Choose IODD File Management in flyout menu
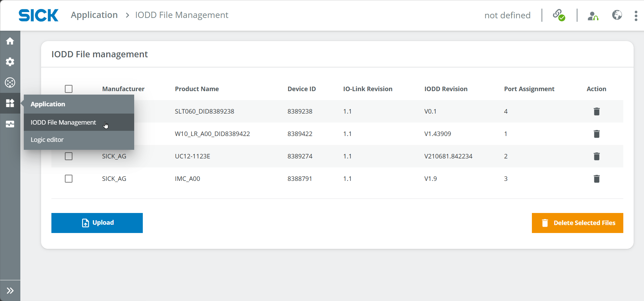644x301 pixels. [79, 122]
